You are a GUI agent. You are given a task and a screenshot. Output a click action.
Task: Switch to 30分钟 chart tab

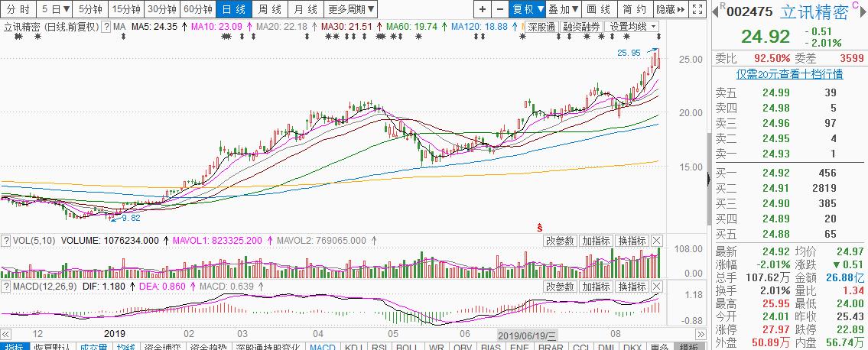point(163,9)
